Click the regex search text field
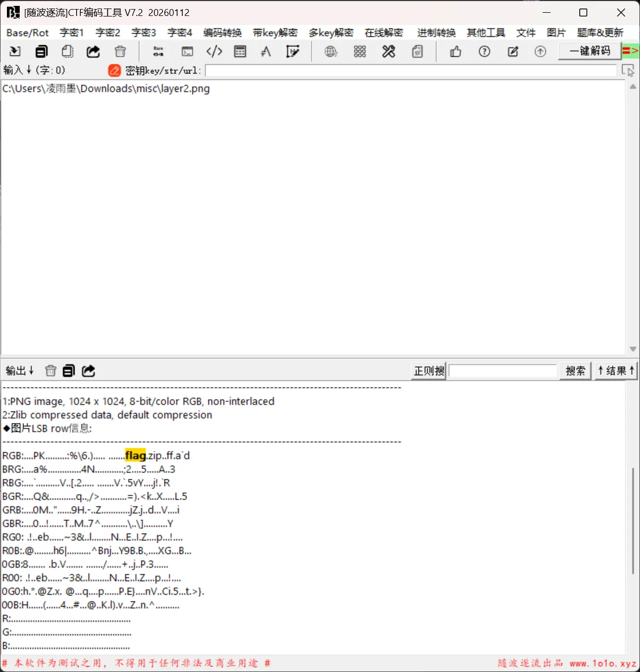640x672 pixels. pyautogui.click(x=503, y=371)
